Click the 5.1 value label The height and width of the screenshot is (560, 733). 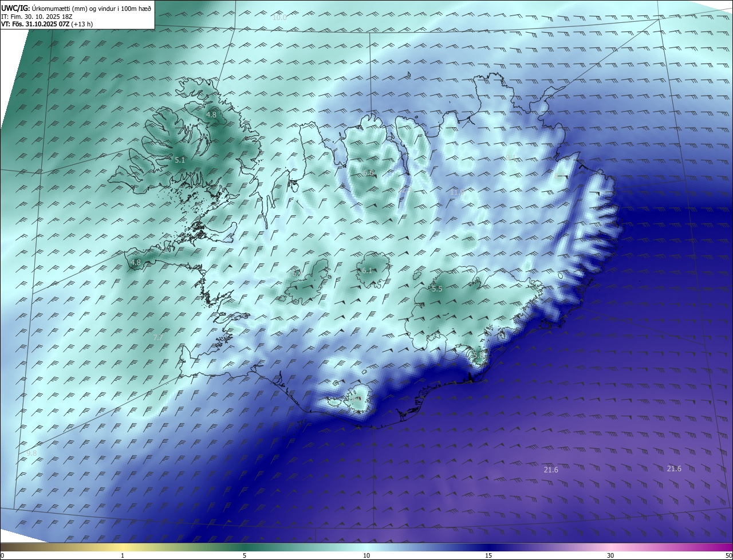click(x=180, y=160)
